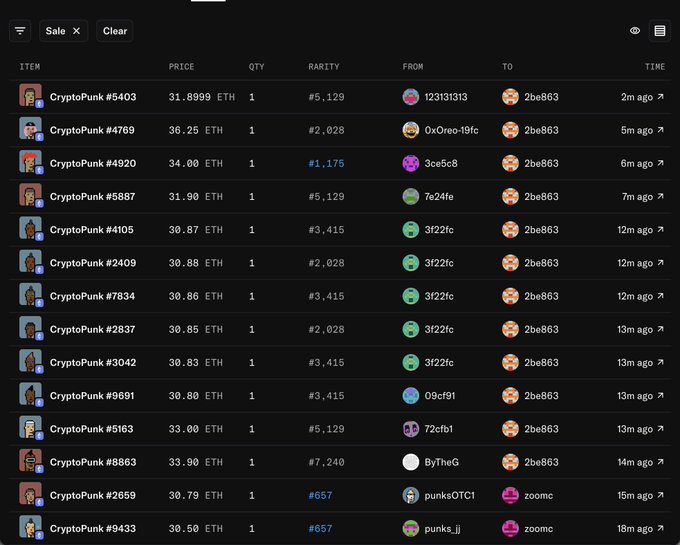Click the 09cf91 seller avatar
Screen dimensions: 680x545
(411, 396)
